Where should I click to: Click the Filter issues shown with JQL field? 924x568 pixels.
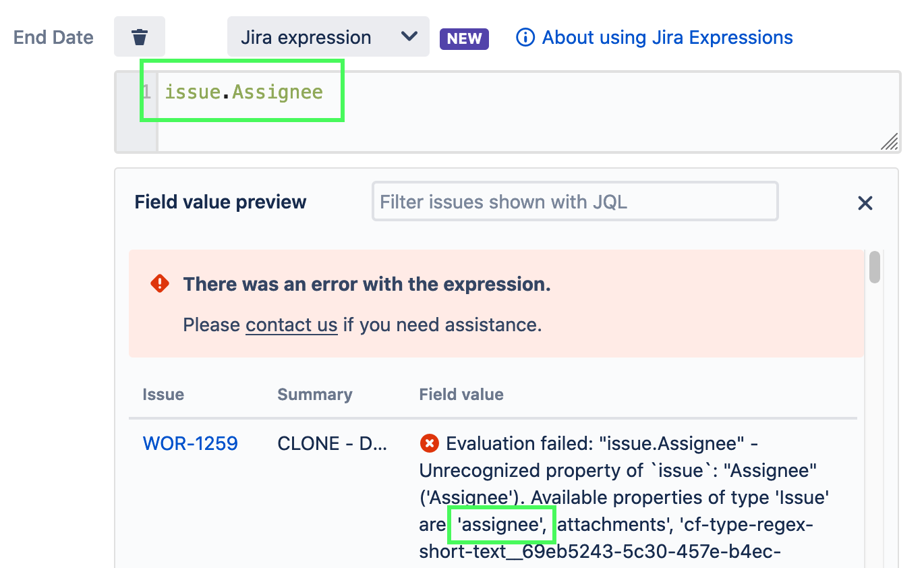tap(574, 201)
